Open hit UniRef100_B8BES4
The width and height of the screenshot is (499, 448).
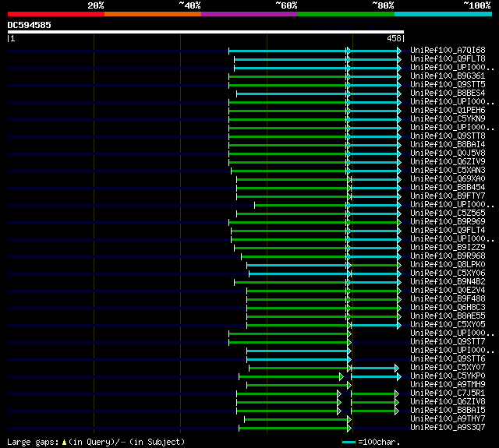[x=448, y=93]
